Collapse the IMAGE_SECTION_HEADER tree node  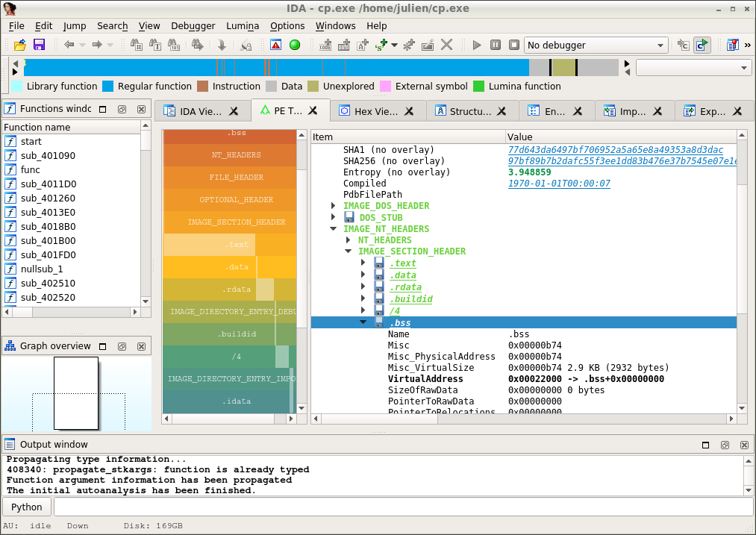pyautogui.click(x=349, y=251)
